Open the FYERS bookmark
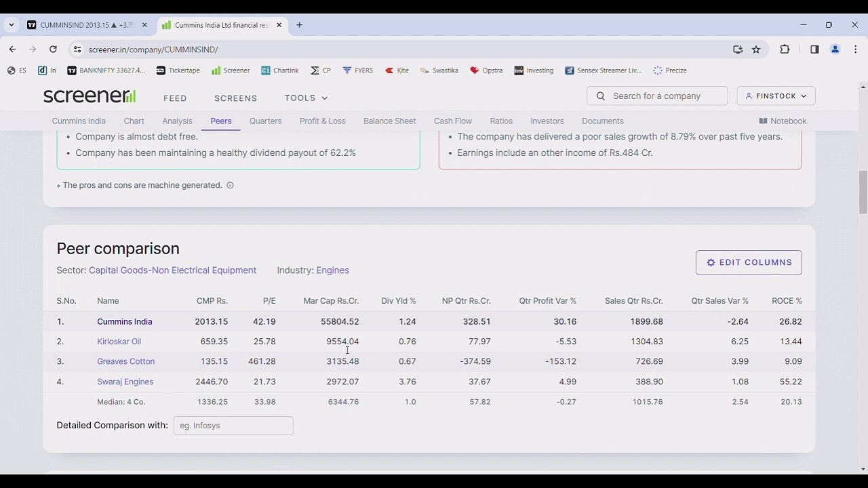Viewport: 868px width, 488px height. [358, 70]
